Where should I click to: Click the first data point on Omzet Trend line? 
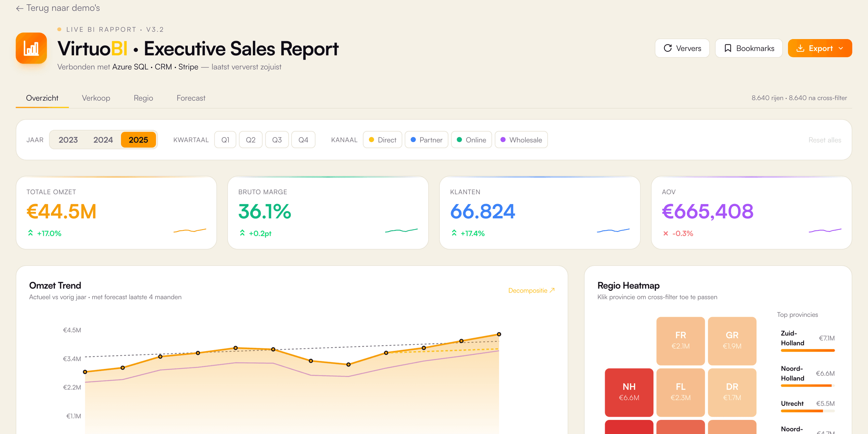[x=85, y=372]
